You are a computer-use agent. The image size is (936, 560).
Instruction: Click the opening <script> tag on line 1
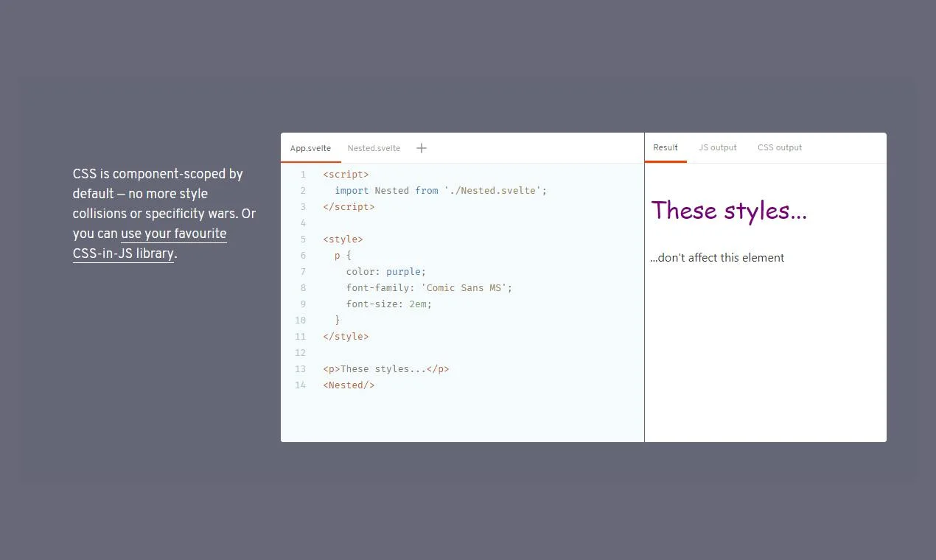[346, 175]
